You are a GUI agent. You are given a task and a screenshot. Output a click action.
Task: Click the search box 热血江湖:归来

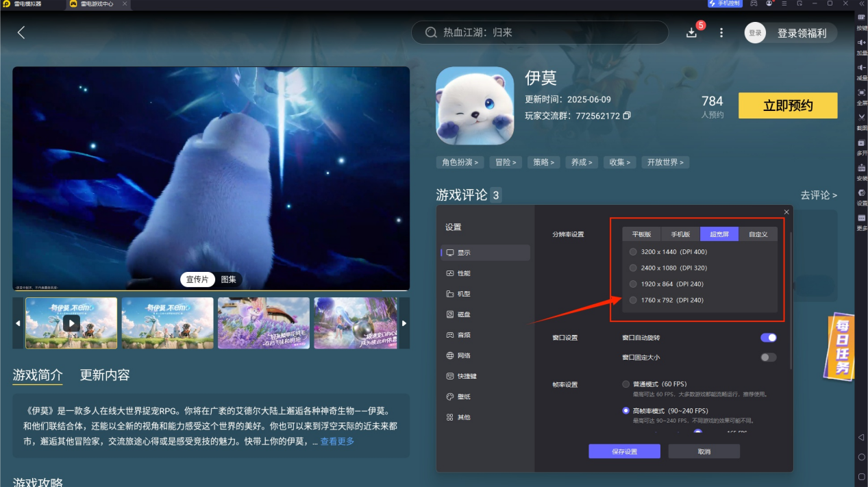coord(540,32)
